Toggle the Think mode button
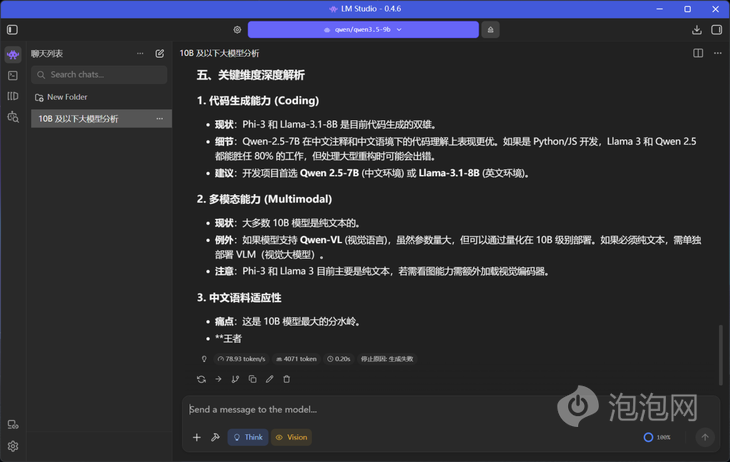This screenshot has width=730, height=462. pyautogui.click(x=247, y=437)
